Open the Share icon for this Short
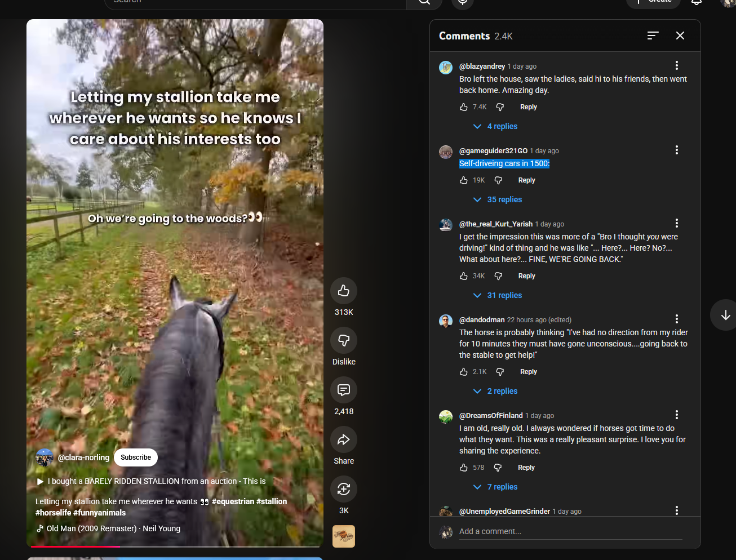The width and height of the screenshot is (736, 560). (x=343, y=439)
